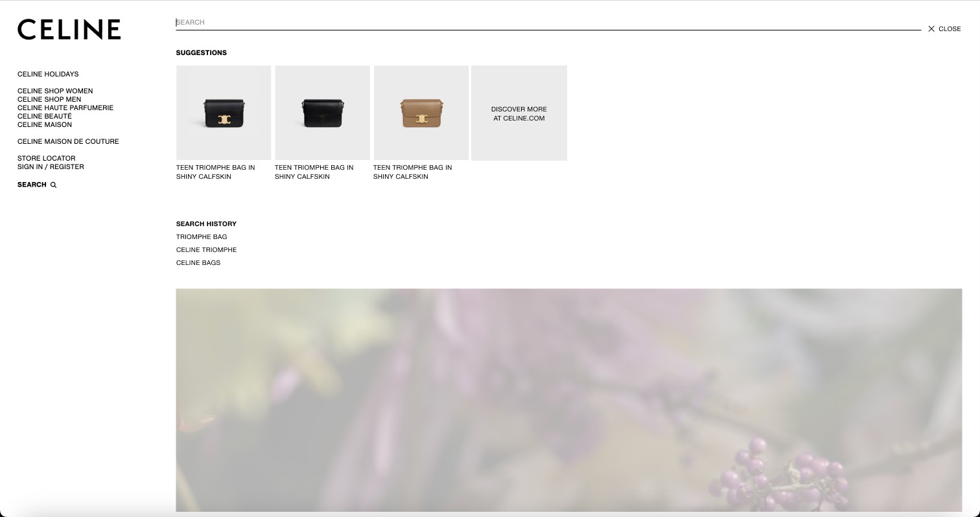Viewport: 980px width, 517px height.
Task: Open the CELINE BEAUTÉ section
Action: point(45,116)
